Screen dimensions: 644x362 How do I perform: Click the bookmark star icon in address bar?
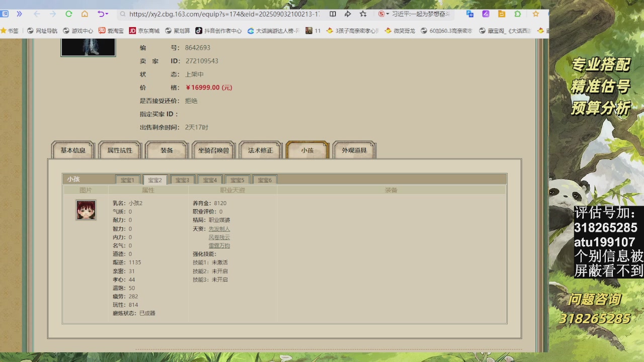click(363, 14)
